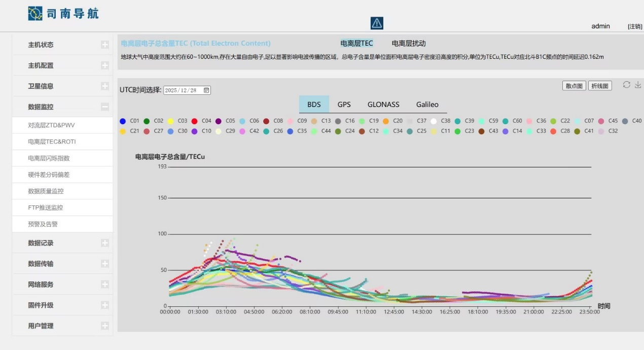Click the refresh chart icon
644x350 pixels.
coord(627,85)
